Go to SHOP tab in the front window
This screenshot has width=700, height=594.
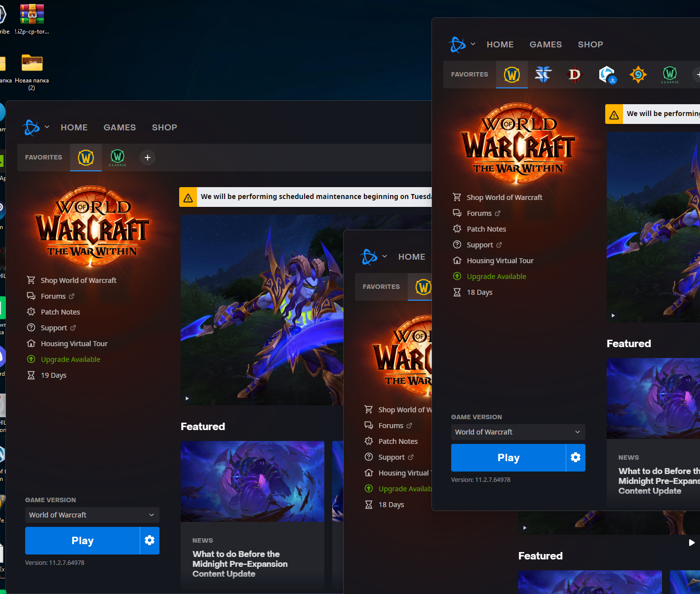click(590, 44)
